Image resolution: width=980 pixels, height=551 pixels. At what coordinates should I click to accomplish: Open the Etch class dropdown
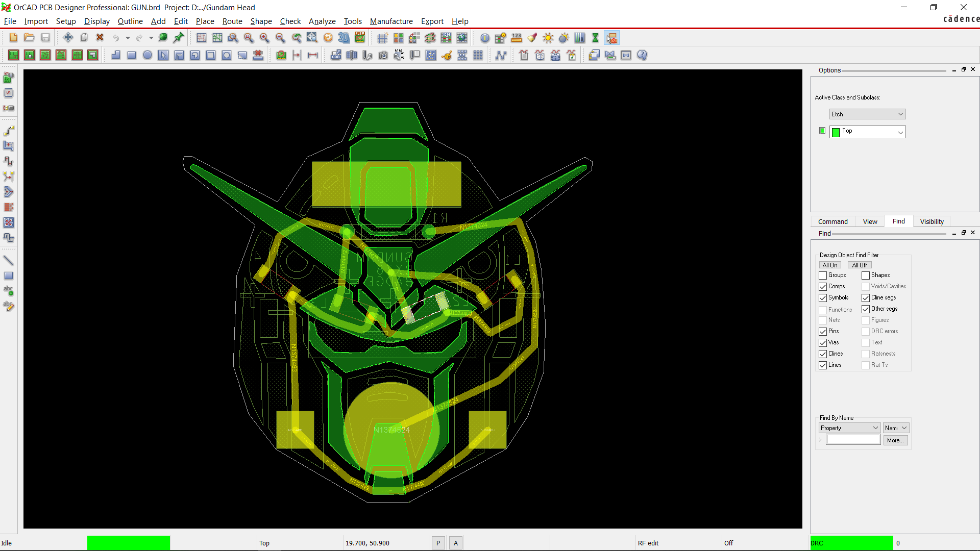900,114
